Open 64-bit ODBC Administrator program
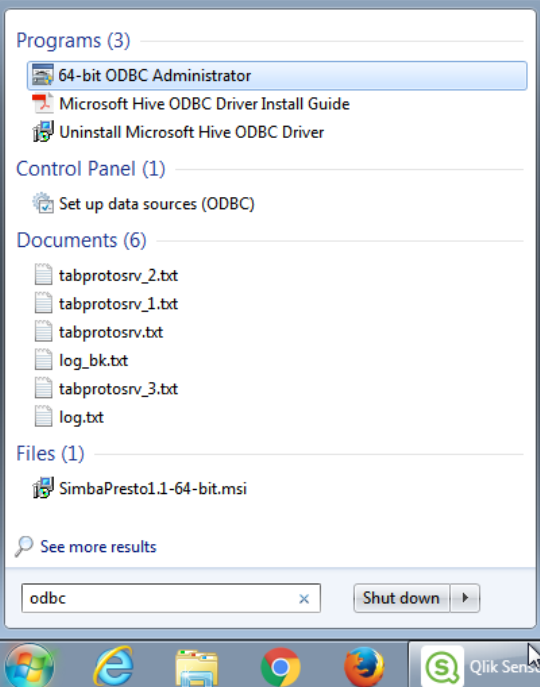This screenshot has width=540, height=687. [277, 76]
